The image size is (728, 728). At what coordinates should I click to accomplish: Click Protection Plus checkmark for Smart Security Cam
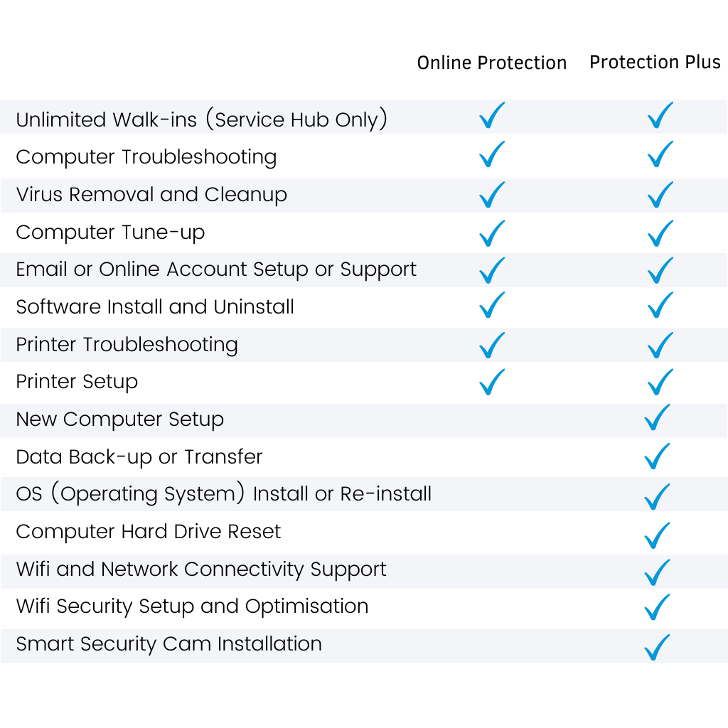(657, 647)
